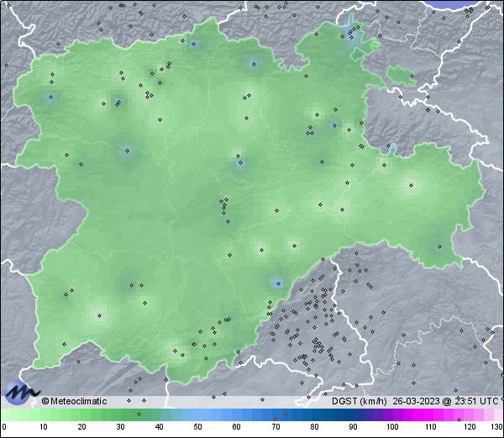Click the light green color band above 10
Viewport: 504px width, 438px height.
(x=44, y=414)
